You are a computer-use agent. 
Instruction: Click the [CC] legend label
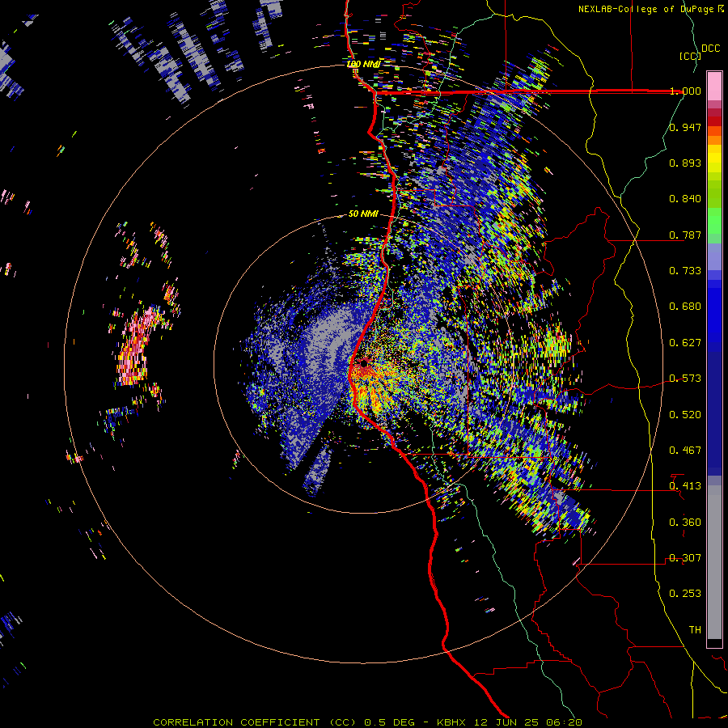click(691, 56)
